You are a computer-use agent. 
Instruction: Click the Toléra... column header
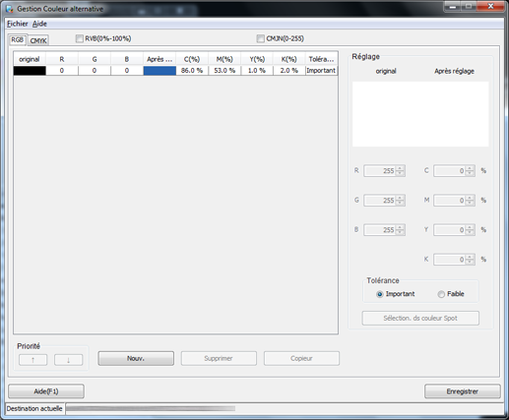[x=321, y=59]
